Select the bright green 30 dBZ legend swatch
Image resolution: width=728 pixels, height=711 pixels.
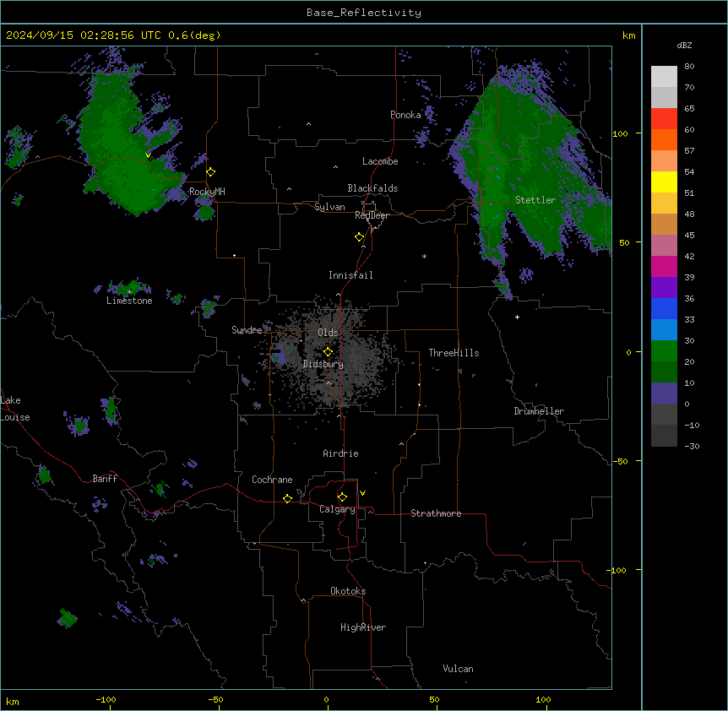coord(664,351)
